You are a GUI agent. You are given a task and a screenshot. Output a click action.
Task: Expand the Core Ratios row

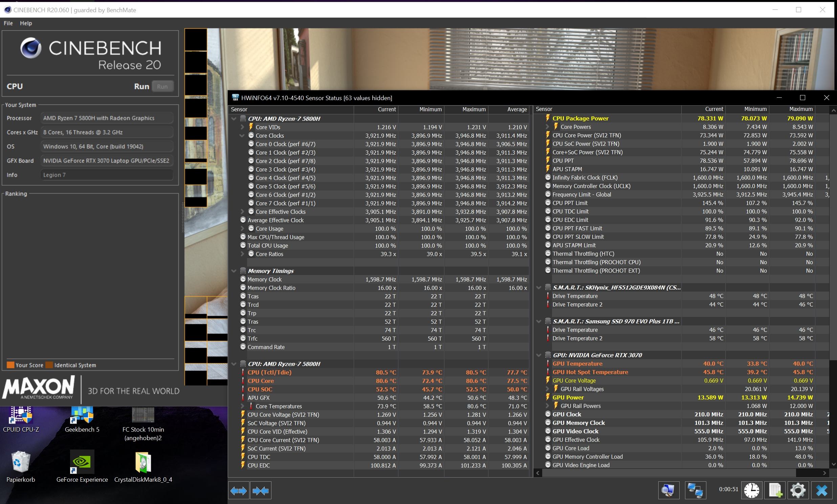point(242,254)
